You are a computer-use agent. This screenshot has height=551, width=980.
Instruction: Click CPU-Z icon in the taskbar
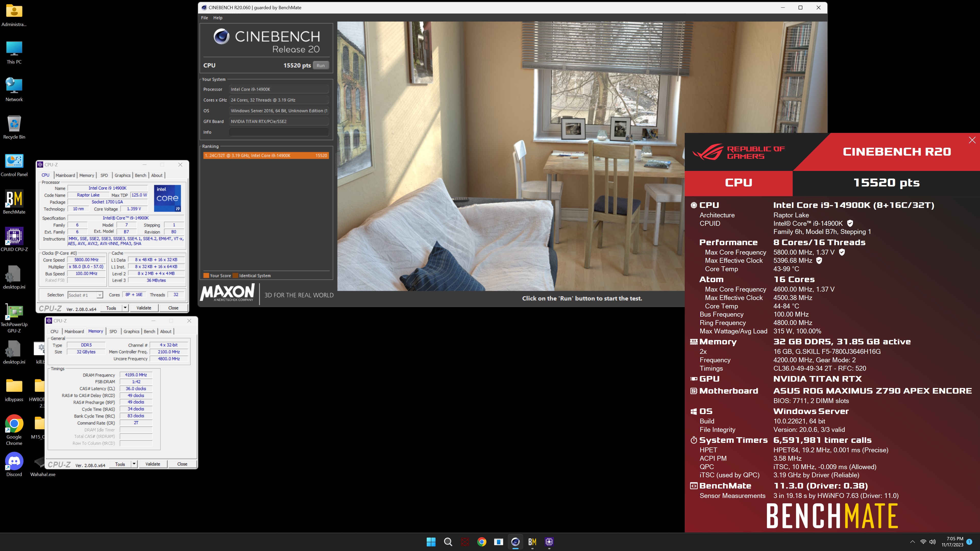tap(549, 542)
